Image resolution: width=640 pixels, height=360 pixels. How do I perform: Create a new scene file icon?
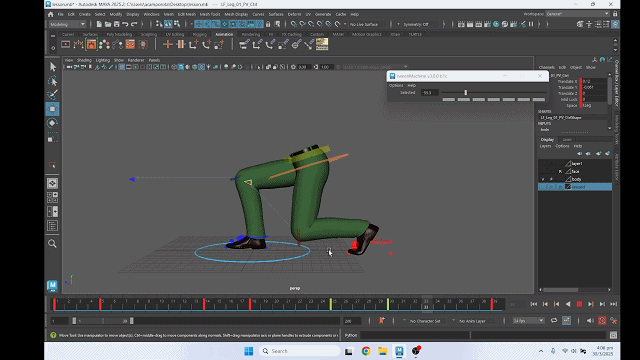point(99,24)
